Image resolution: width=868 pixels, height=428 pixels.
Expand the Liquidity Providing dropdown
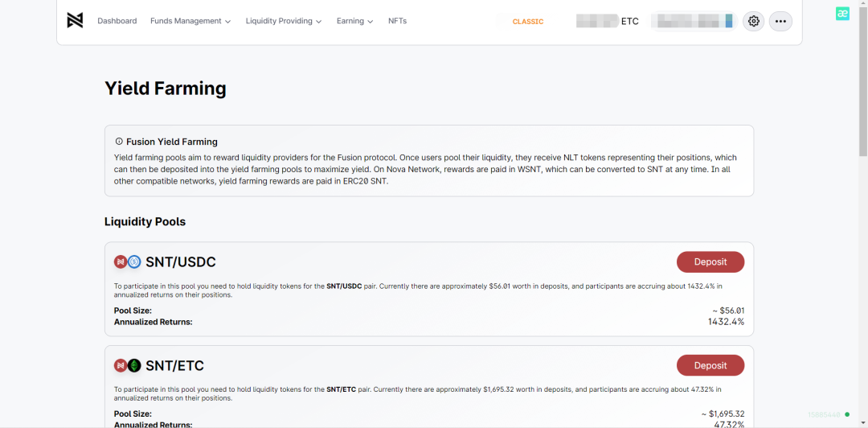(284, 21)
